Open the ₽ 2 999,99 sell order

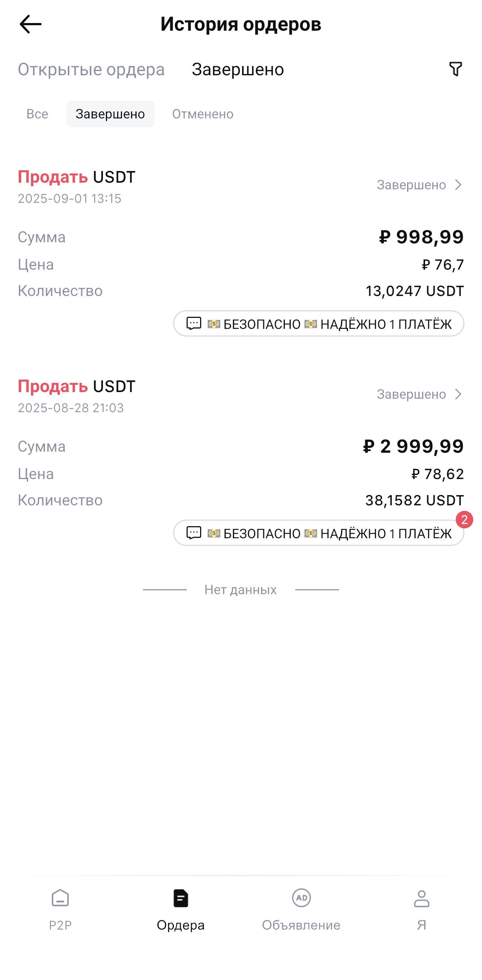413,446
